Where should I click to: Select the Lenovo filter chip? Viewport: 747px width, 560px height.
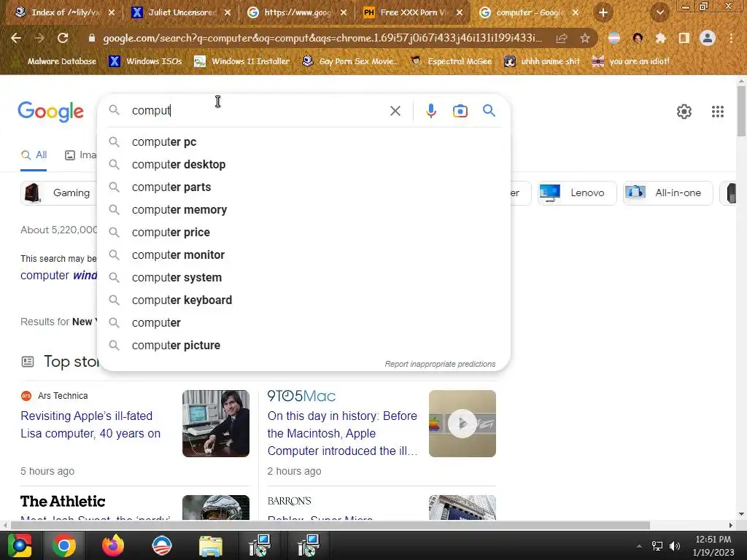[x=577, y=192]
